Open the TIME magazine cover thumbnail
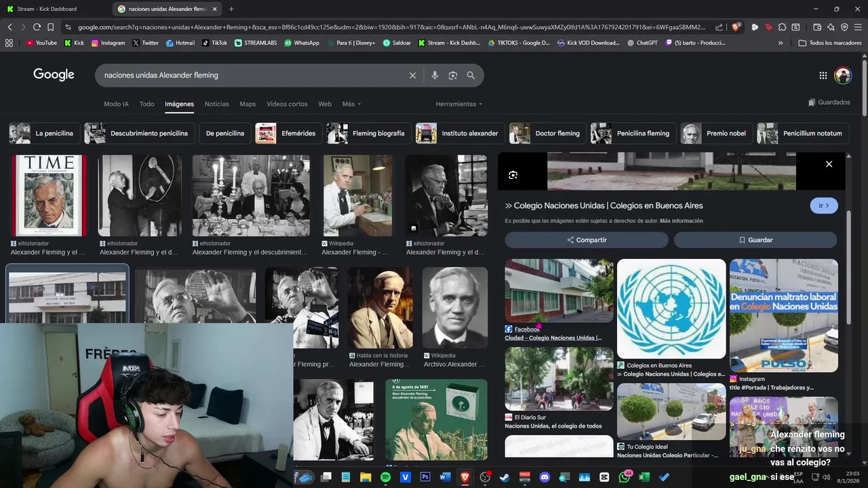Image resolution: width=868 pixels, height=488 pixels. 49,196
